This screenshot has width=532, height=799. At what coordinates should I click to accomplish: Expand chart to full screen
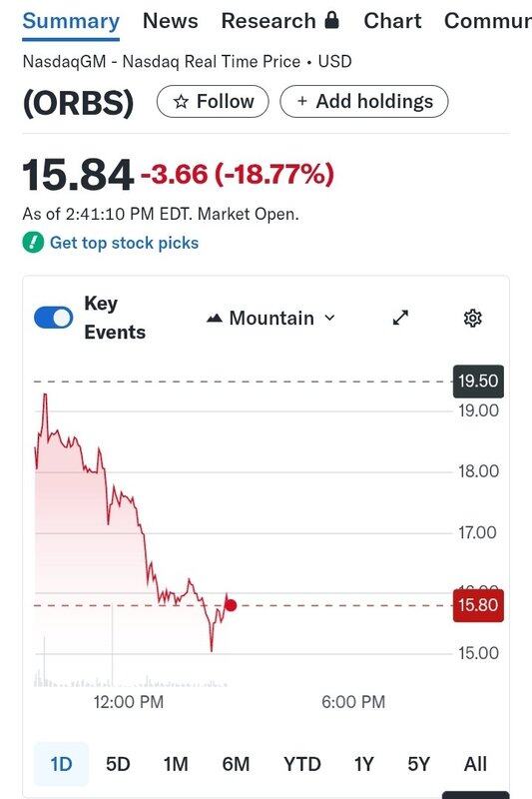pos(400,318)
